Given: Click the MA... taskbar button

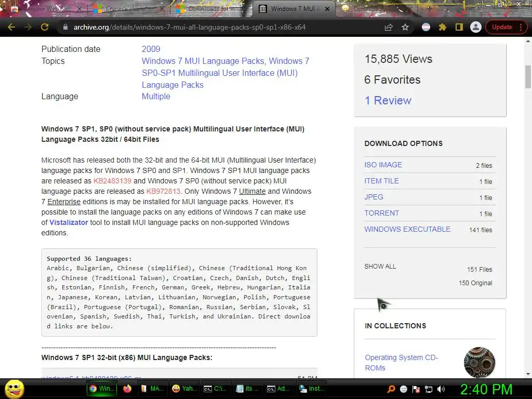Looking at the screenshot, I should pyautogui.click(x=152, y=389).
